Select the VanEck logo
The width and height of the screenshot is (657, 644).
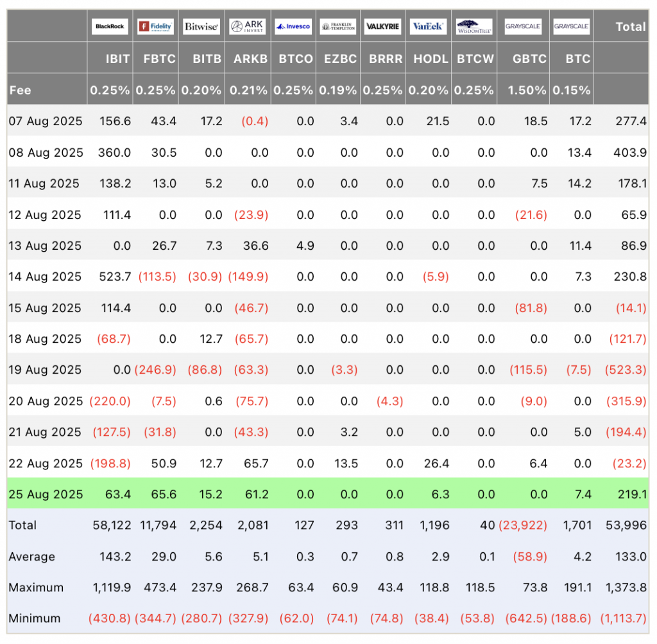click(x=428, y=26)
